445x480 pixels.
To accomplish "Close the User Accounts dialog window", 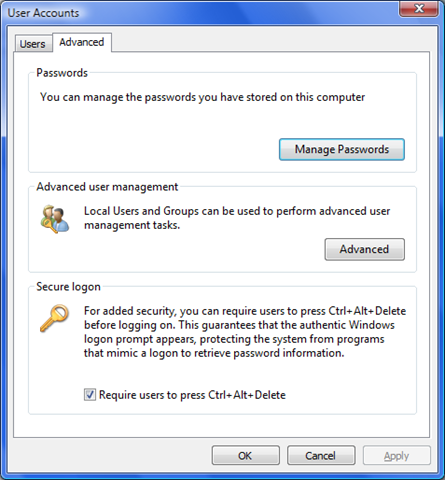I will tap(419, 8).
